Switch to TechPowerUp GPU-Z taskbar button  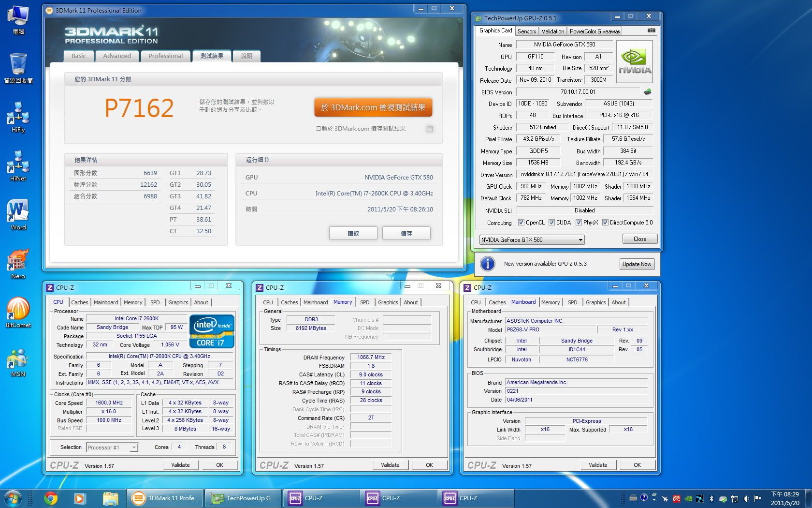[x=244, y=498]
